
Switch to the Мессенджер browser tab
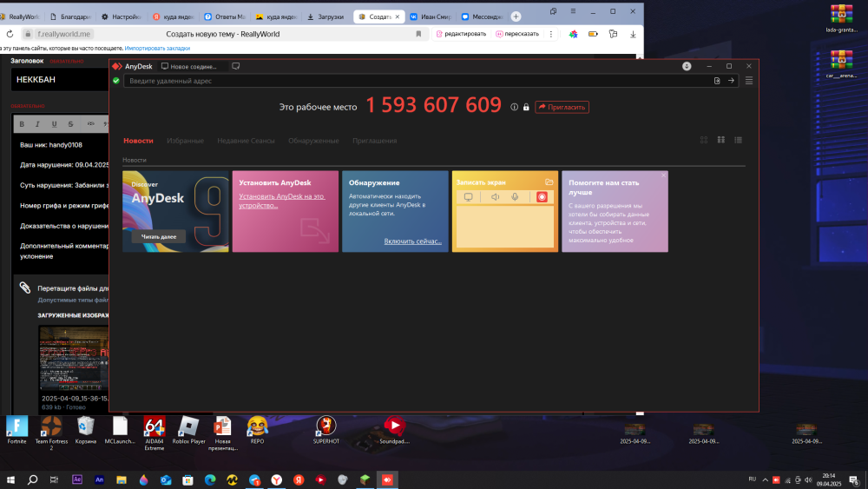pyautogui.click(x=482, y=17)
